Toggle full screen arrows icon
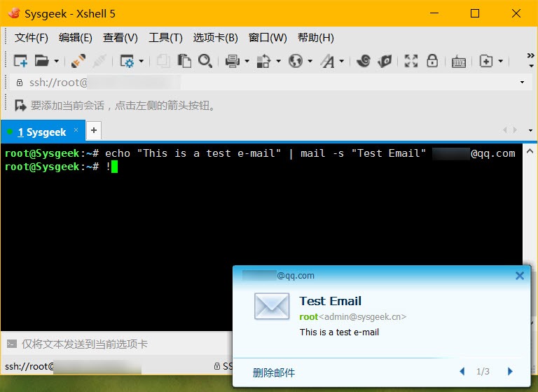This screenshot has height=392, width=538. [x=411, y=61]
